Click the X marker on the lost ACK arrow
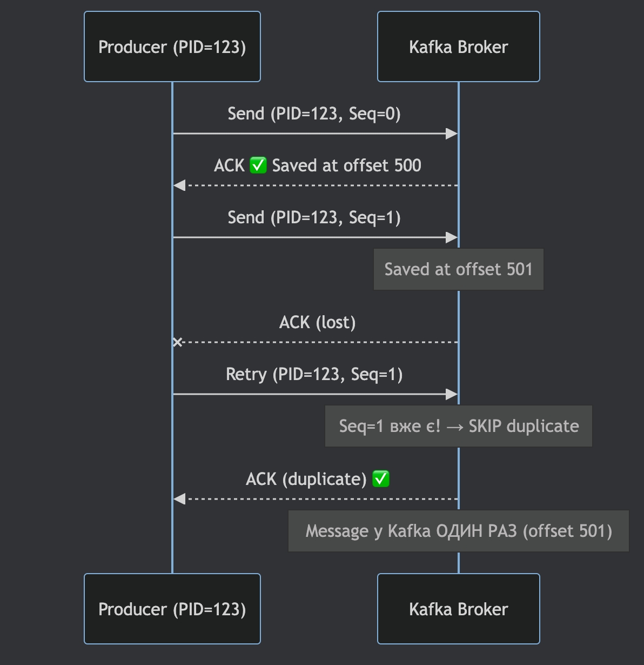The width and height of the screenshot is (644, 665). click(x=178, y=342)
